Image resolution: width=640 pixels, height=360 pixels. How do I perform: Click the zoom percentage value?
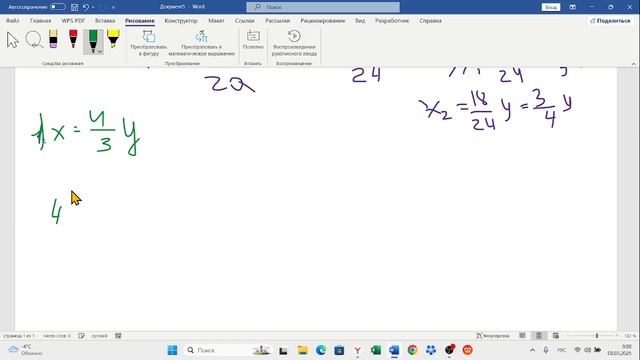[x=630, y=336]
